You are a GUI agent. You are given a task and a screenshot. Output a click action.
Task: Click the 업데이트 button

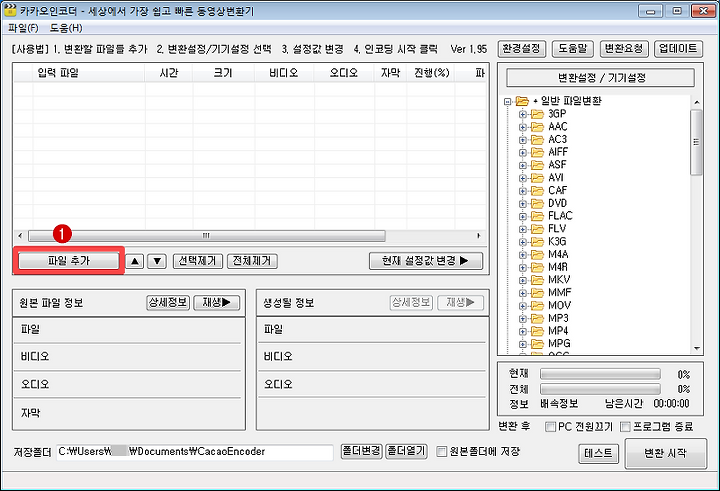(x=678, y=49)
